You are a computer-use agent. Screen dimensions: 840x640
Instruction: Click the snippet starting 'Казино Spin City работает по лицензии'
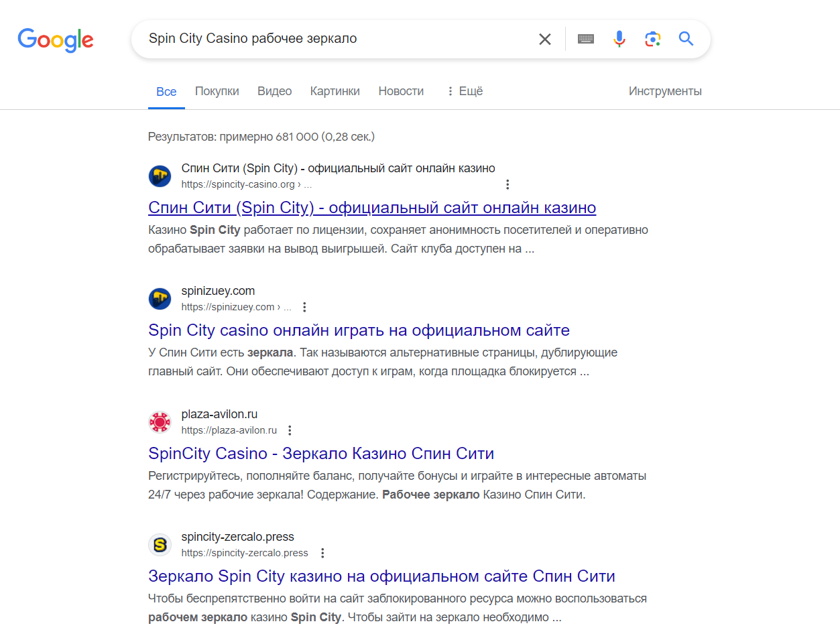click(398, 239)
